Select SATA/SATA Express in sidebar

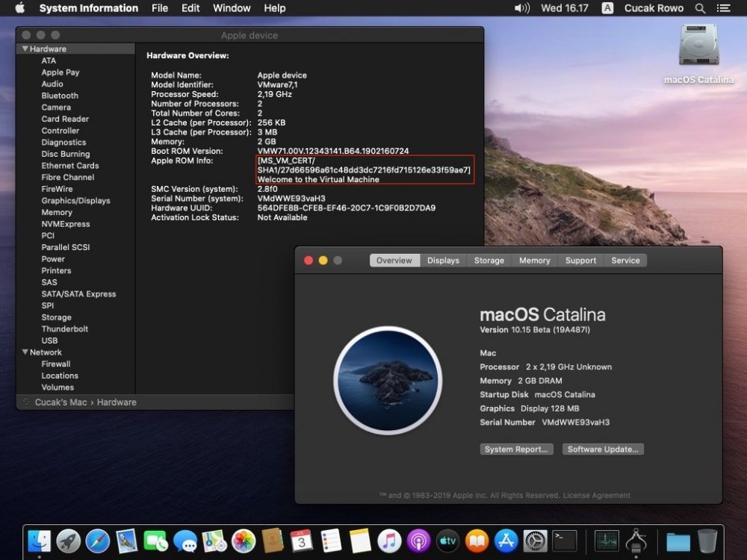click(x=78, y=293)
